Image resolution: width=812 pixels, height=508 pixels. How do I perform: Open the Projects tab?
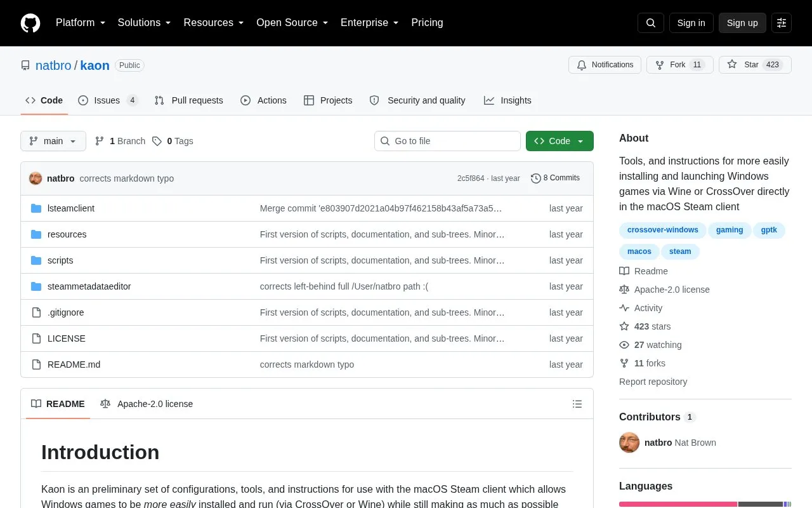point(328,100)
